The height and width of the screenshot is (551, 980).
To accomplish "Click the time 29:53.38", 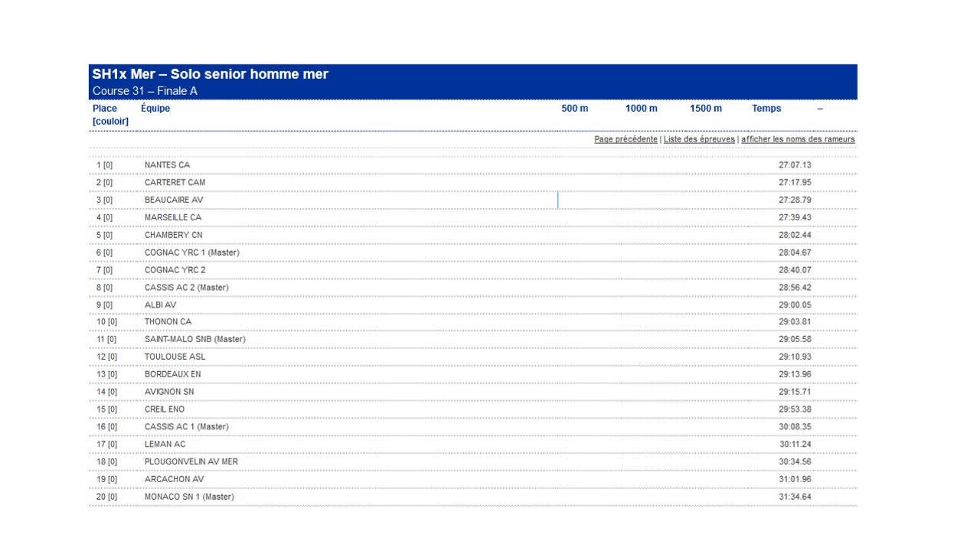I will 795,410.
